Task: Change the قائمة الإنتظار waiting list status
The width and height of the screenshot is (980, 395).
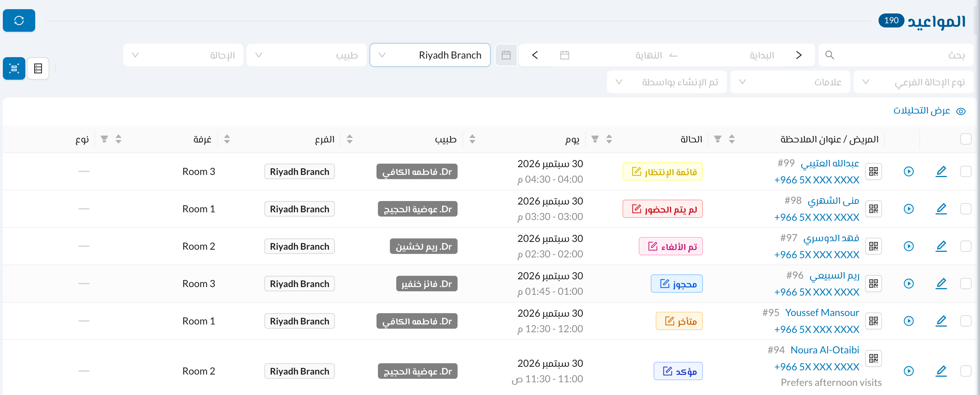Action: [x=662, y=172]
